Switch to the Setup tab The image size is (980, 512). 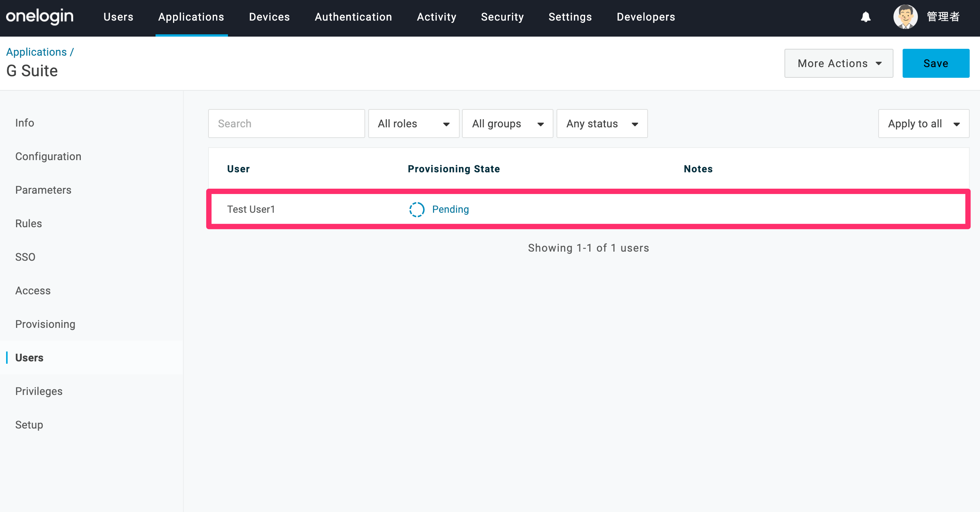[x=29, y=425]
